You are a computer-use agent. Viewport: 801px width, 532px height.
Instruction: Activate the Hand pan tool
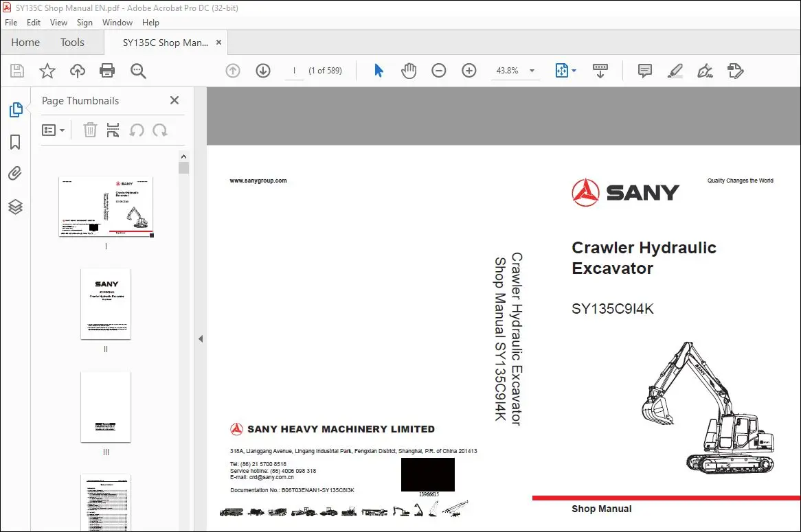(x=408, y=71)
